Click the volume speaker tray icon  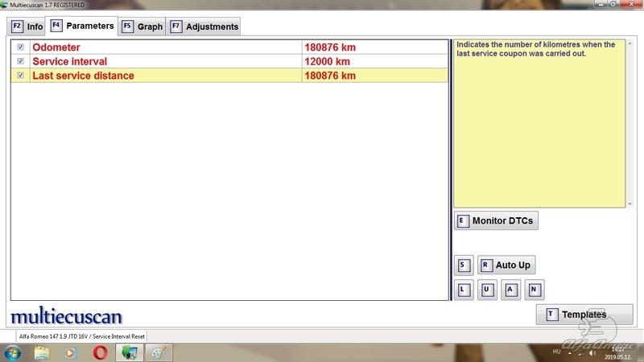[x=592, y=353]
